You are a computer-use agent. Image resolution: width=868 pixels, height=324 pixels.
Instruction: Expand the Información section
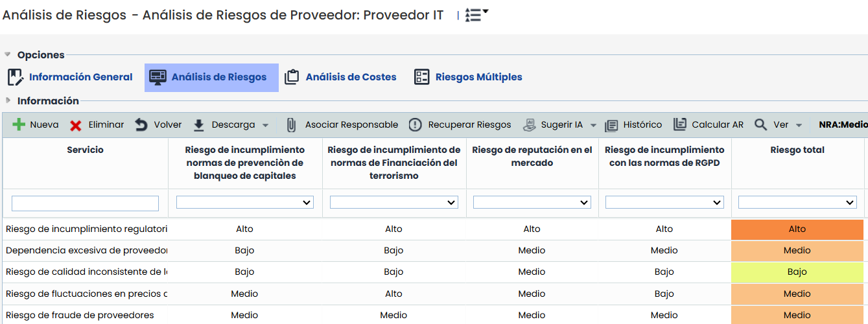coord(8,100)
